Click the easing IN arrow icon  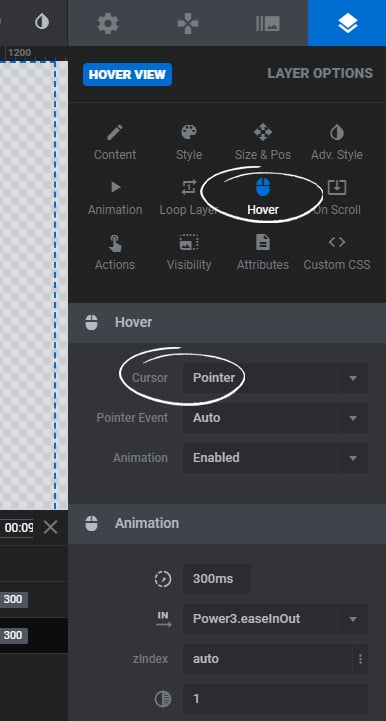click(x=163, y=619)
